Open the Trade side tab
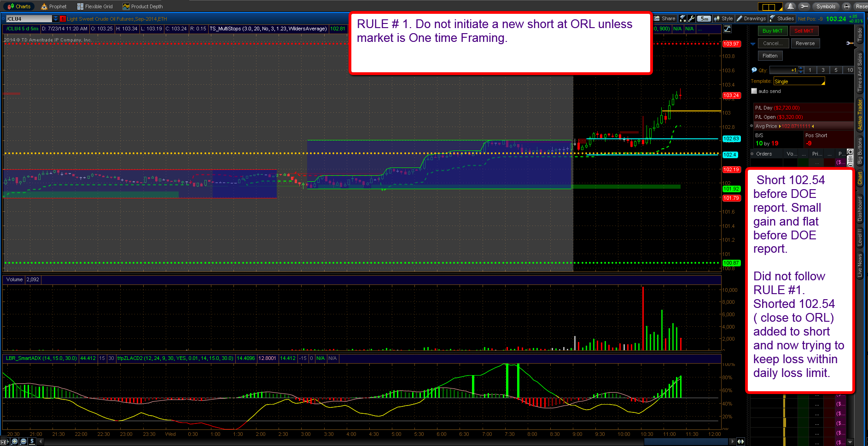 [859, 35]
